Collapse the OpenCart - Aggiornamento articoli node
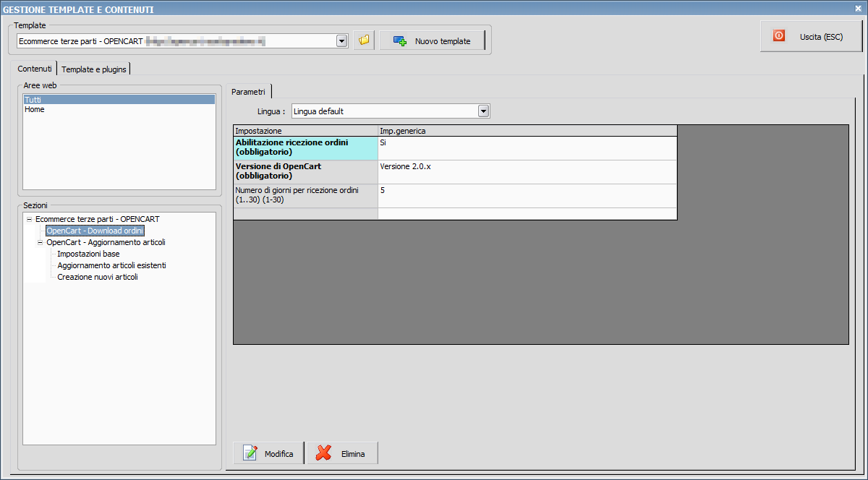868x480 pixels. click(x=41, y=242)
